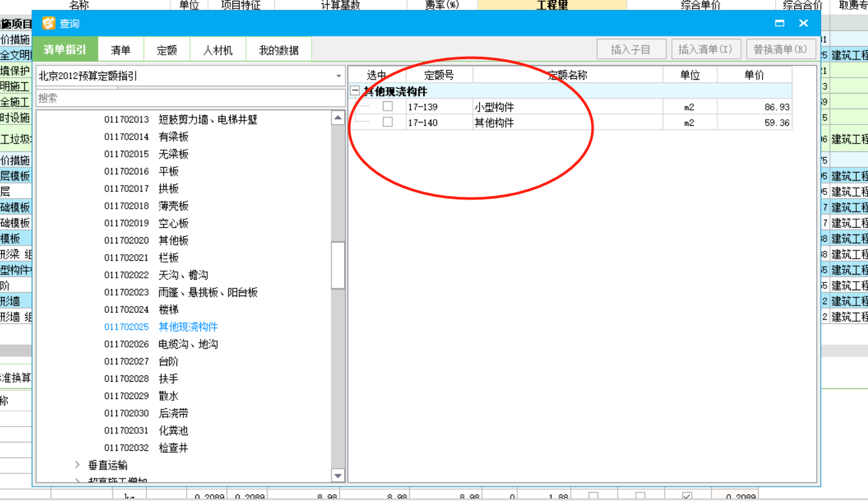Select tree item 011702021 栏板
The width and height of the screenshot is (868, 501).
pyautogui.click(x=141, y=257)
